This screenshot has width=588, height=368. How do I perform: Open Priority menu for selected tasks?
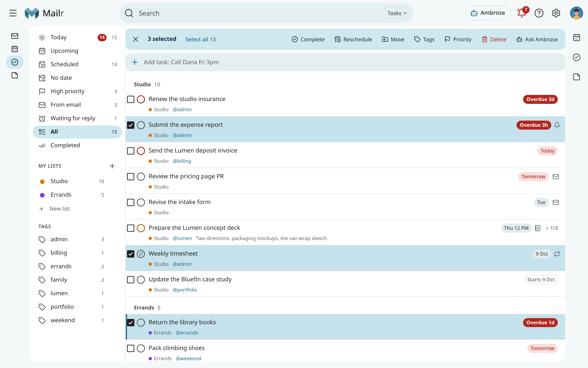(x=458, y=39)
